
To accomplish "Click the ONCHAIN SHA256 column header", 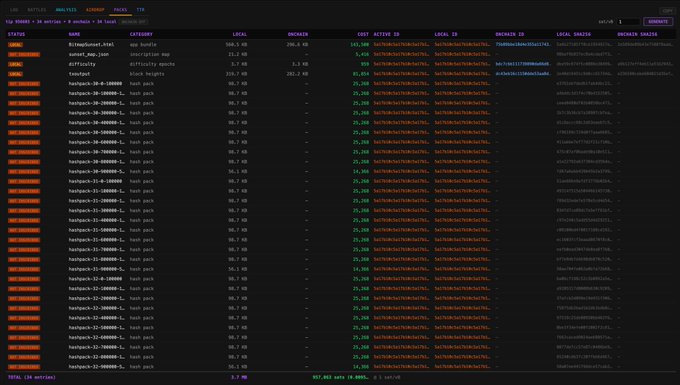I will (637, 34).
